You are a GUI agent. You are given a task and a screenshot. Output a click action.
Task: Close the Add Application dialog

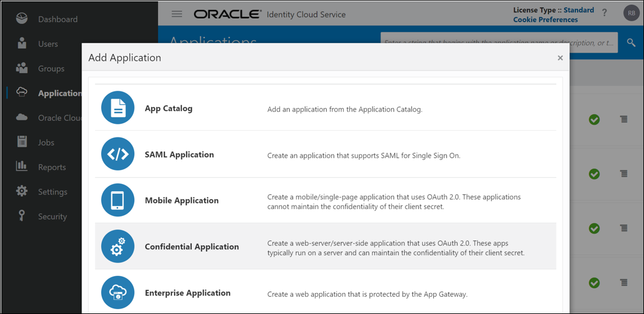point(560,58)
